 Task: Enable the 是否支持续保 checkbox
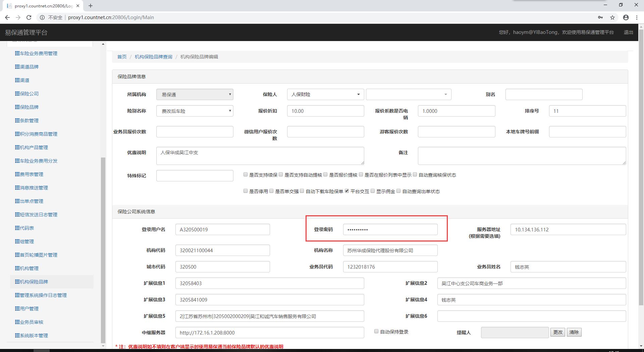coord(246,175)
